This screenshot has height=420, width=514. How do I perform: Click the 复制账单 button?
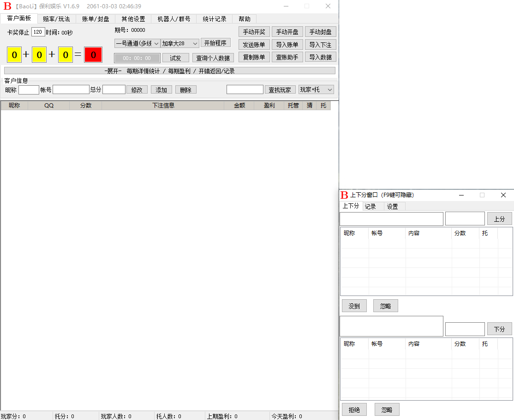[x=254, y=57]
